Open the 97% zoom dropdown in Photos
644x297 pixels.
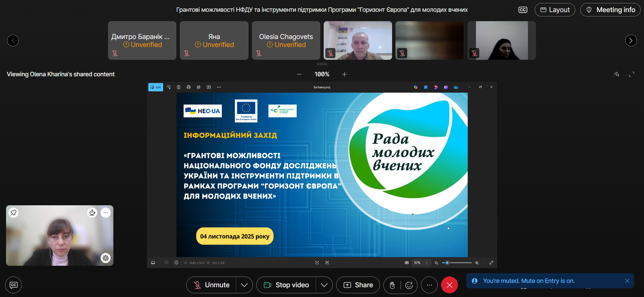tap(421, 263)
